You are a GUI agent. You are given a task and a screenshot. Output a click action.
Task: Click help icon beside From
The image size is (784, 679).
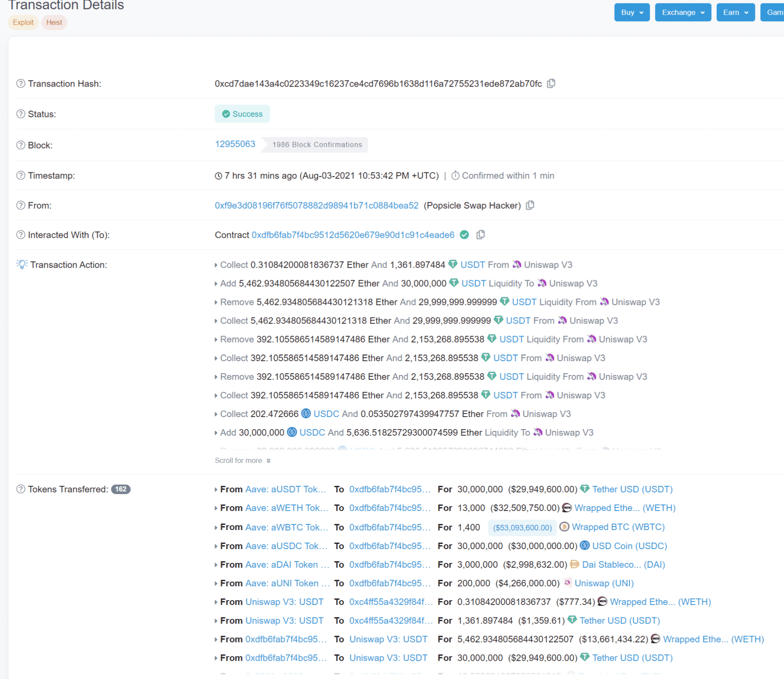pyautogui.click(x=21, y=205)
